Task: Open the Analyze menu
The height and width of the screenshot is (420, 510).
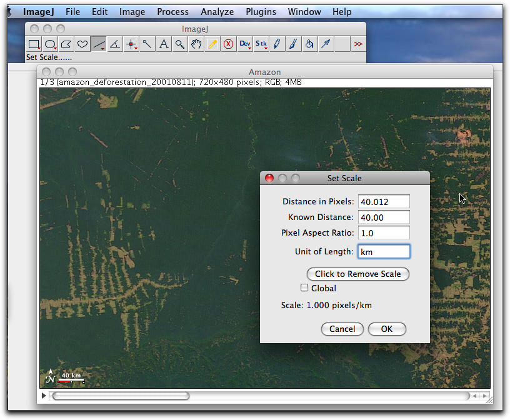Action: click(217, 11)
